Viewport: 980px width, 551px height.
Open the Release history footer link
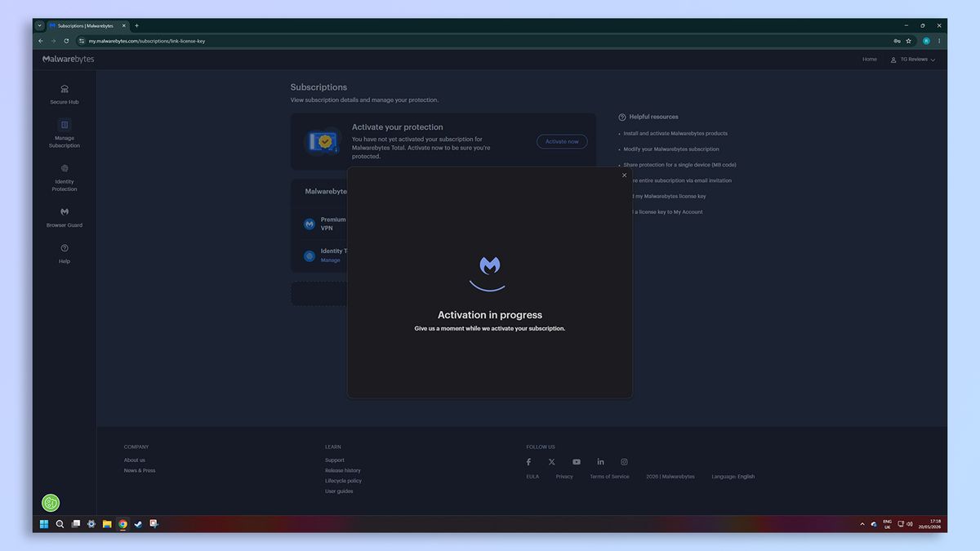[343, 471]
